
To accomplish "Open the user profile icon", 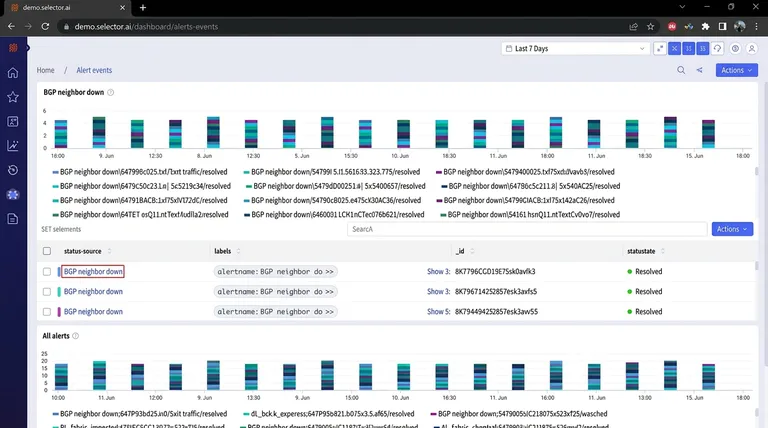I will tap(751, 48).
